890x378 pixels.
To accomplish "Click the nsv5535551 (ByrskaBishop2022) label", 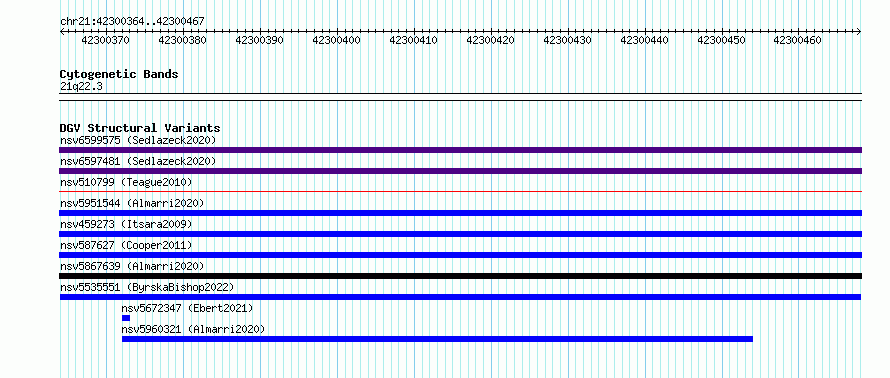I will click(x=147, y=287).
